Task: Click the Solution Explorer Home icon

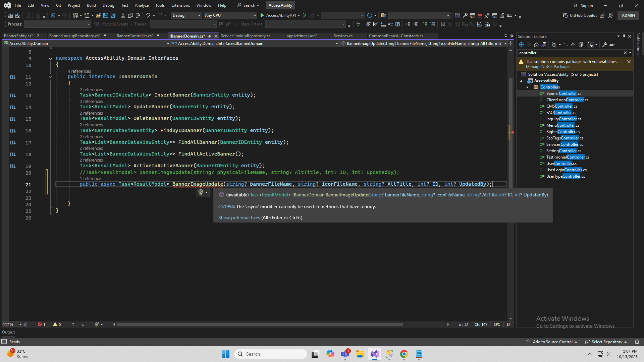Action: click(x=536, y=45)
